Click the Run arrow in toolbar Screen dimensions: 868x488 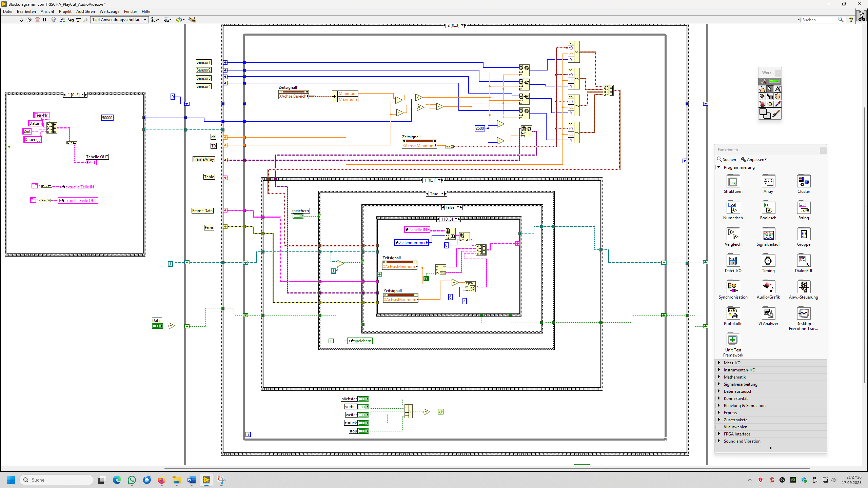click(x=21, y=20)
